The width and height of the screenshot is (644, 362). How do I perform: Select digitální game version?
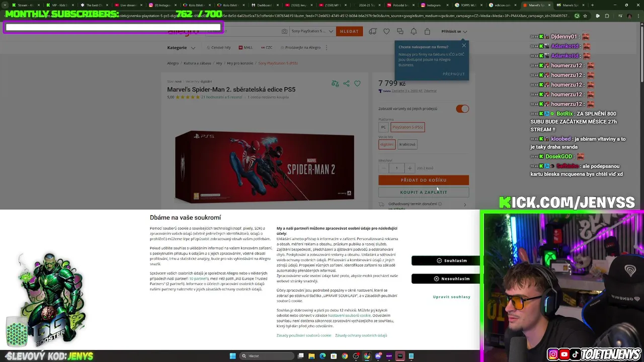[x=386, y=144]
